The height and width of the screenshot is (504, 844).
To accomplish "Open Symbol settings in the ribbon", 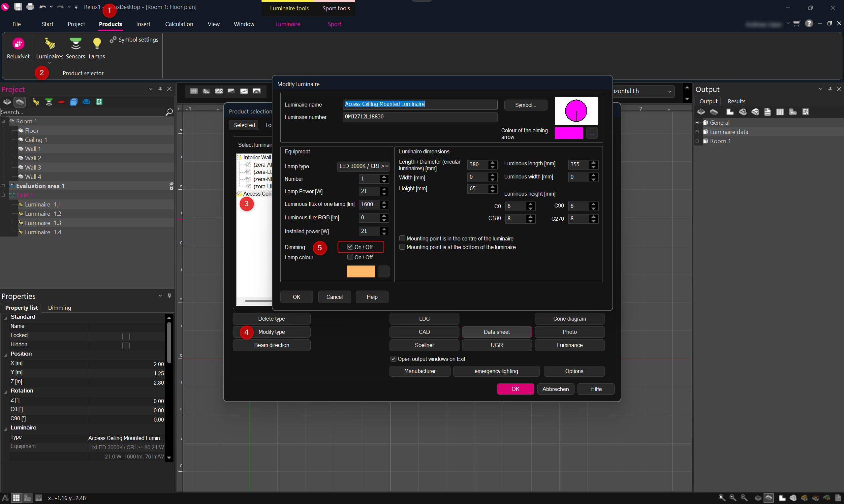I will 134,40.
